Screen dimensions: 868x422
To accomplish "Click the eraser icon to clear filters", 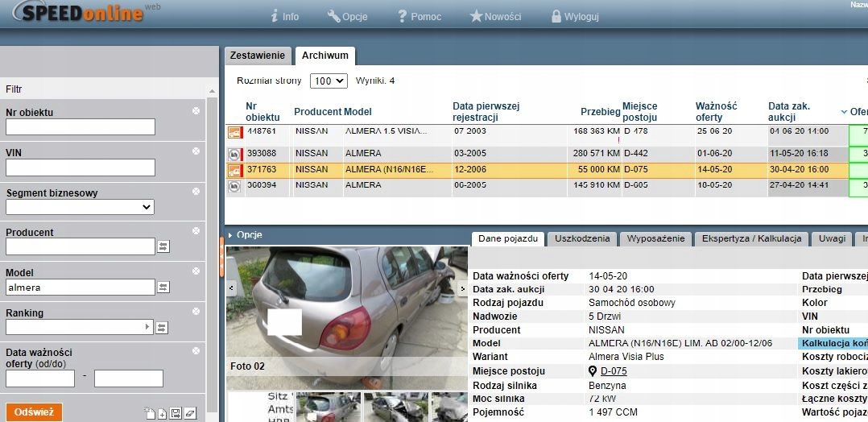I will [190, 413].
